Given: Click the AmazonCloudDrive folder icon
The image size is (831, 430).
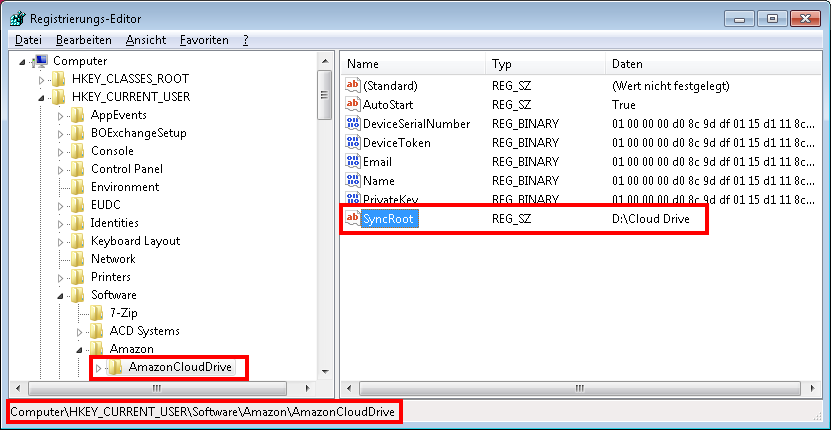Looking at the screenshot, I should coord(116,368).
